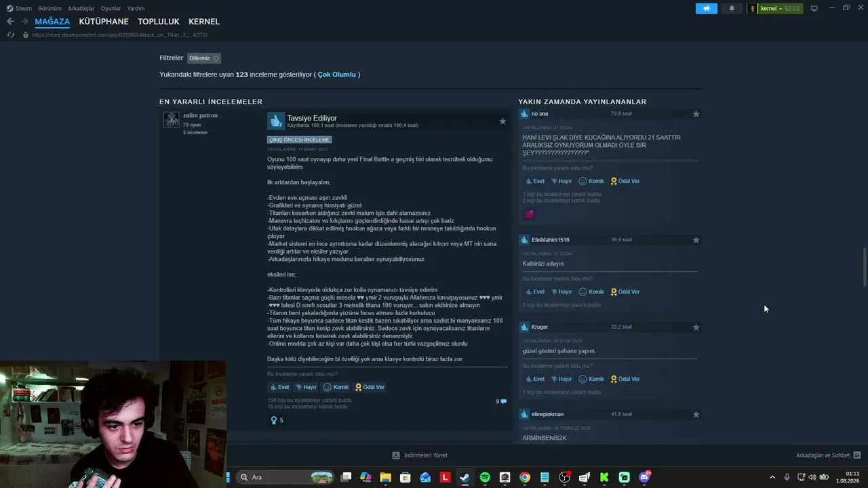This screenshot has height=488, width=868.
Task: Click the pink award icon under no one's review
Action: pyautogui.click(x=530, y=214)
